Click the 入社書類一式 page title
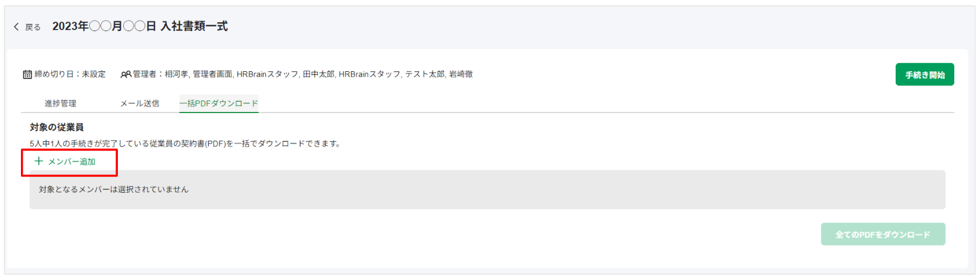980x279 pixels. point(194,26)
